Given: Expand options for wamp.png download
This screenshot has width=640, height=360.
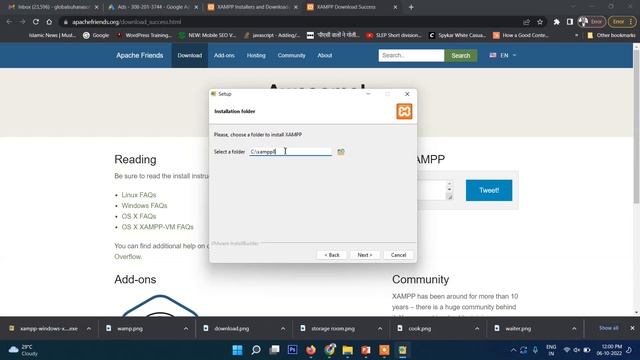Looking at the screenshot, I should click(x=186, y=329).
